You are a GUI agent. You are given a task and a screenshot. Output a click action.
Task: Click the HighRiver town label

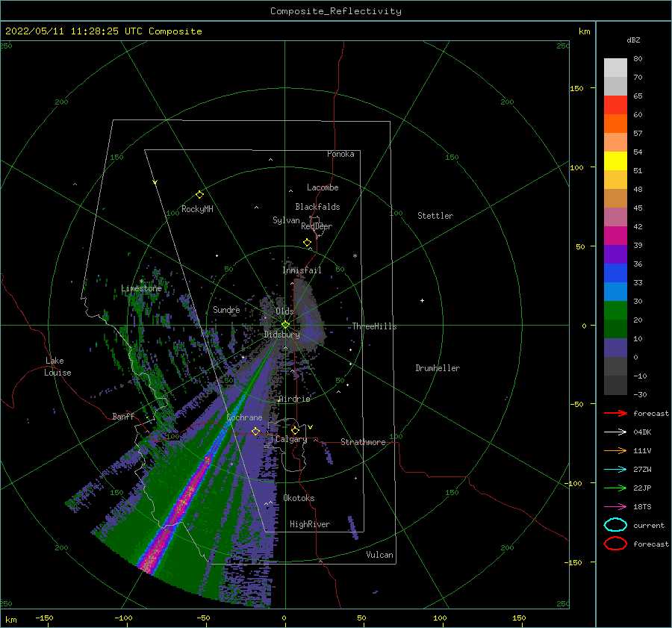[x=310, y=524]
